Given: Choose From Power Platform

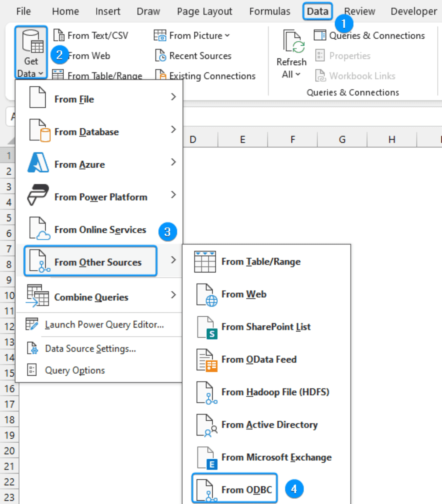Looking at the screenshot, I should tap(101, 197).
